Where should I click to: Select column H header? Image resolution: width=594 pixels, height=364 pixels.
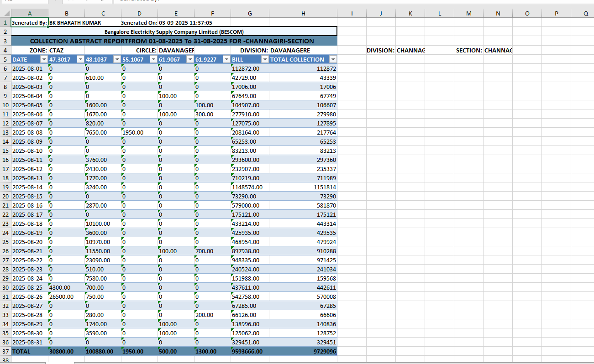coord(303,14)
